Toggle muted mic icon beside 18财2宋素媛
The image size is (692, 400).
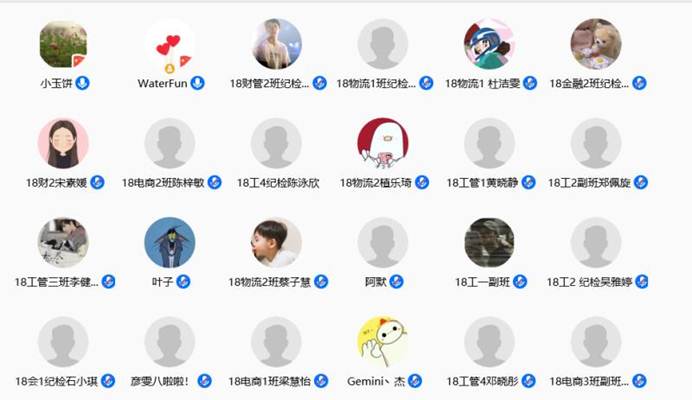coord(98,182)
